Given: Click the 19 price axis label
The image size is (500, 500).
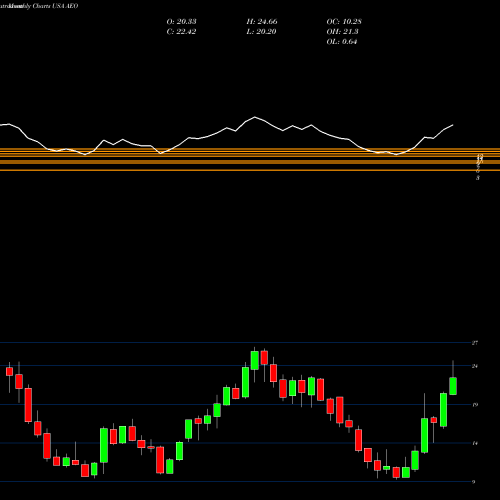Looking at the screenshot, I should coord(475,405).
